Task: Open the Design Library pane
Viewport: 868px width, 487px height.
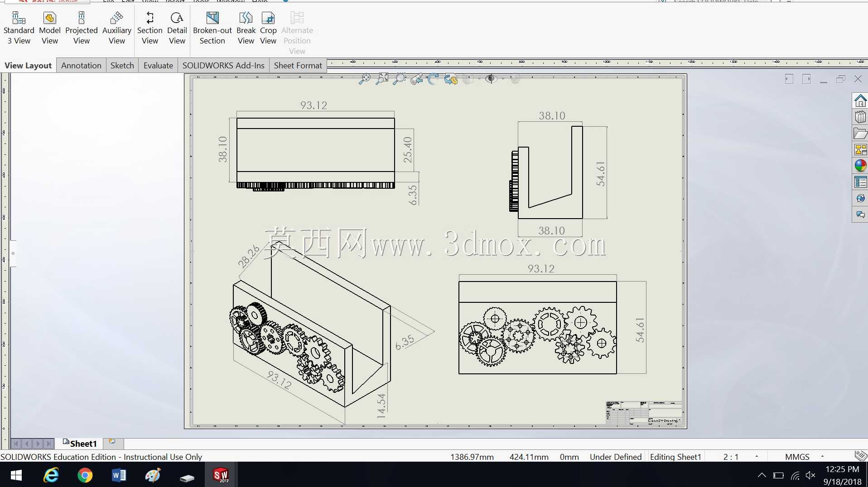Action: click(860, 117)
